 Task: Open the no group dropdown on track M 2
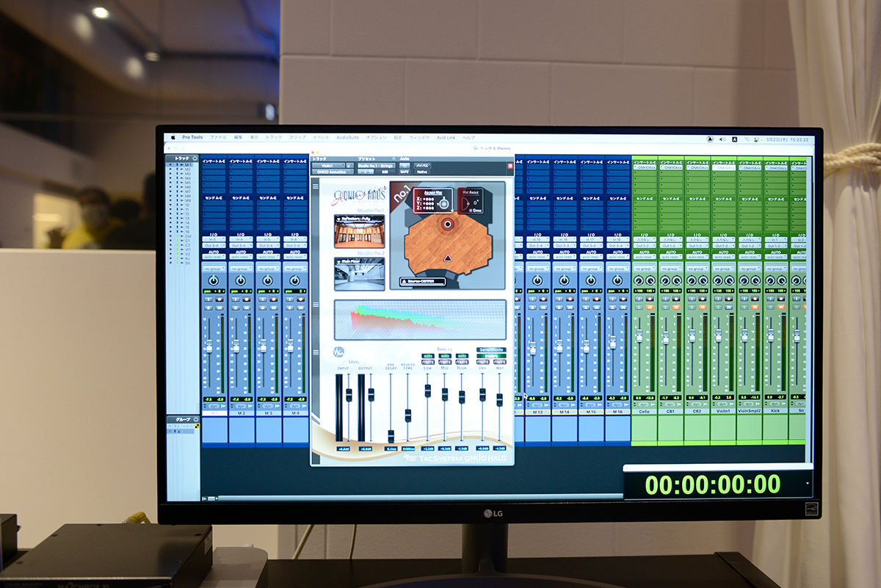coord(241,269)
